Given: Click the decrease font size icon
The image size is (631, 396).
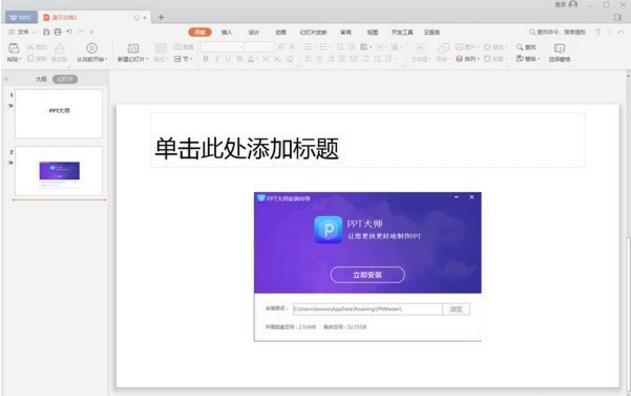Looking at the screenshot, I should [x=292, y=47].
